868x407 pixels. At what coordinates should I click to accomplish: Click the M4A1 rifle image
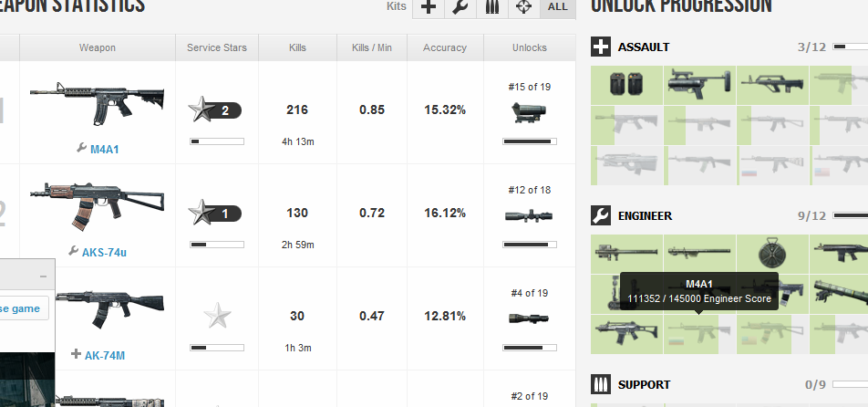click(x=97, y=103)
